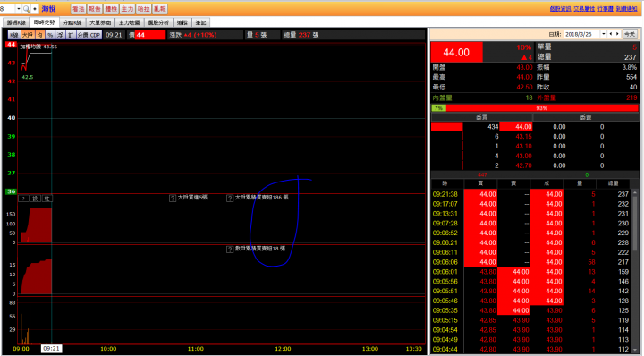
Task: Click the ? icon beside 大戶買進5張
Action: pyautogui.click(x=173, y=198)
